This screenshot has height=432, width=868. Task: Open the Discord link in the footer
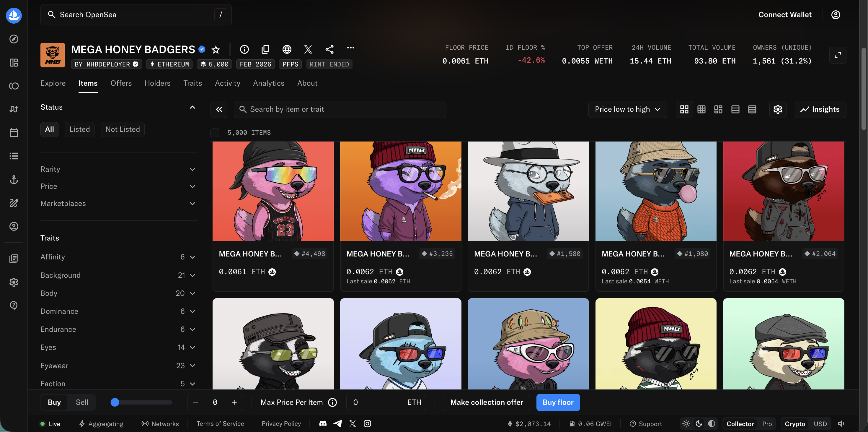(323, 423)
